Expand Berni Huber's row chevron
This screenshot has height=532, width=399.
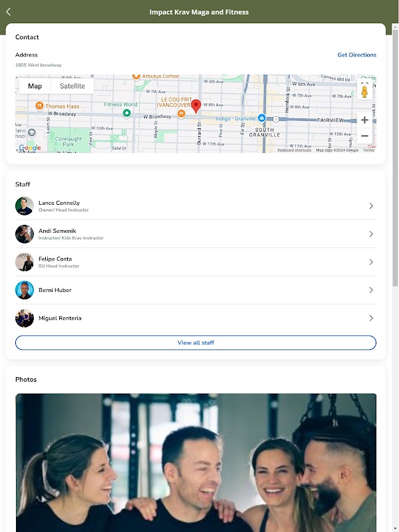371,290
